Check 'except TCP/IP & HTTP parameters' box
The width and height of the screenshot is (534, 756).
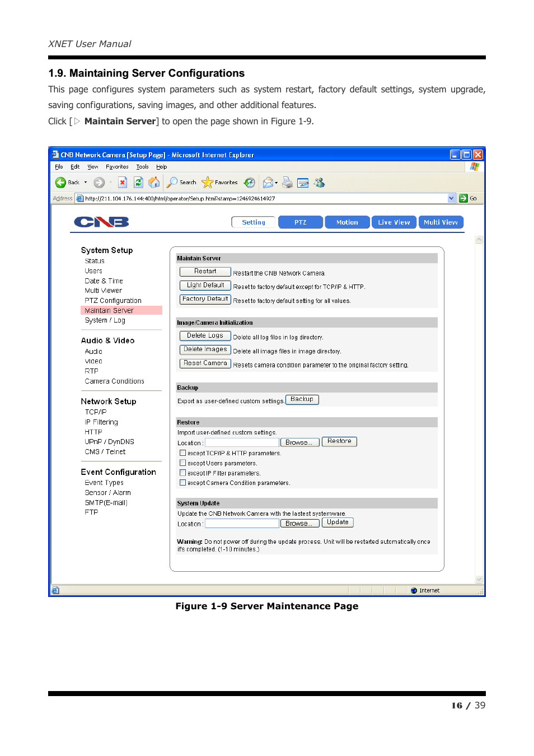coord(182,453)
